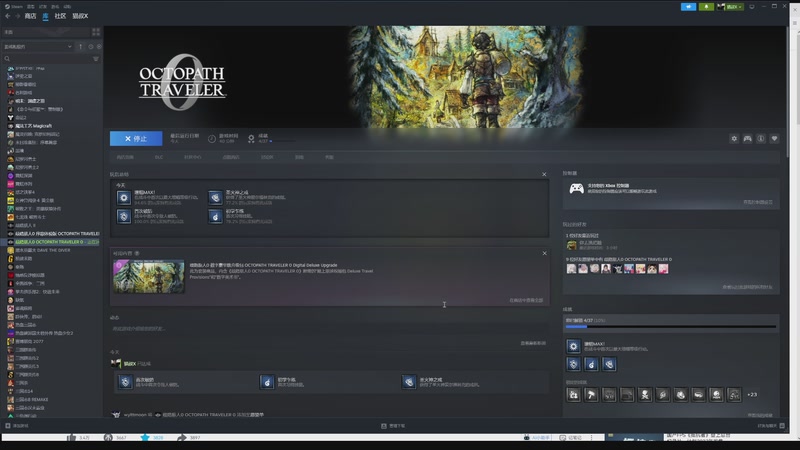Click first achievement icon in activity feed

pos(125,382)
